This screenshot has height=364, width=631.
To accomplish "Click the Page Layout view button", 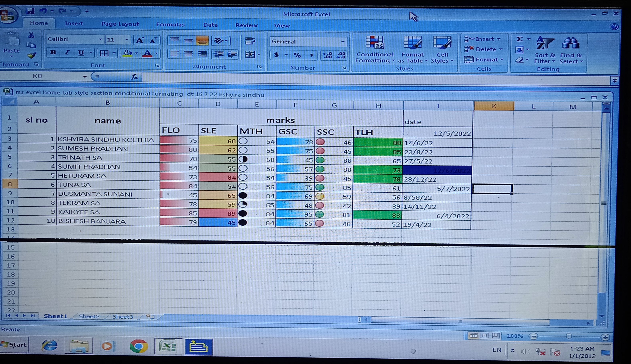I will click(x=484, y=336).
